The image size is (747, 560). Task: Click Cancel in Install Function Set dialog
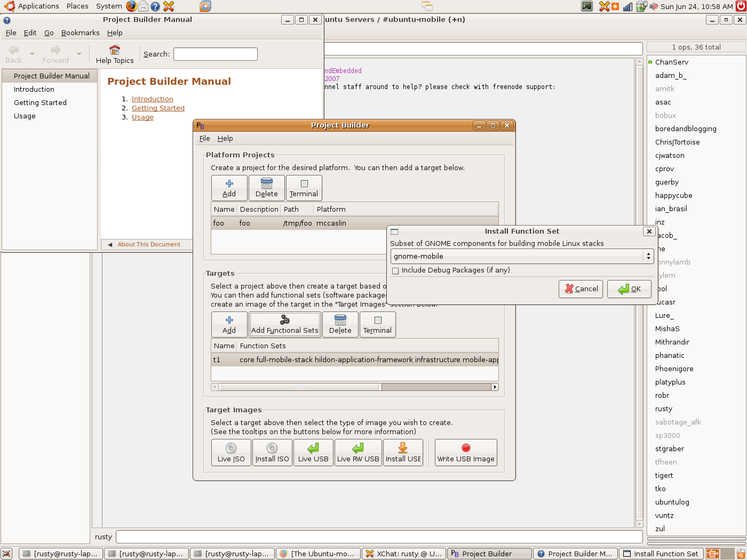tap(581, 289)
